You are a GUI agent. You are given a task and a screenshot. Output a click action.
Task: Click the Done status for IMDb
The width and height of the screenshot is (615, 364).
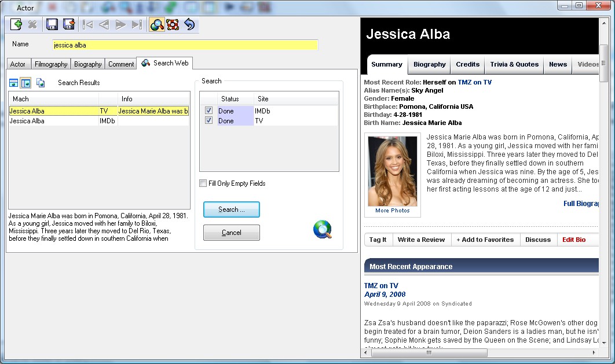235,111
